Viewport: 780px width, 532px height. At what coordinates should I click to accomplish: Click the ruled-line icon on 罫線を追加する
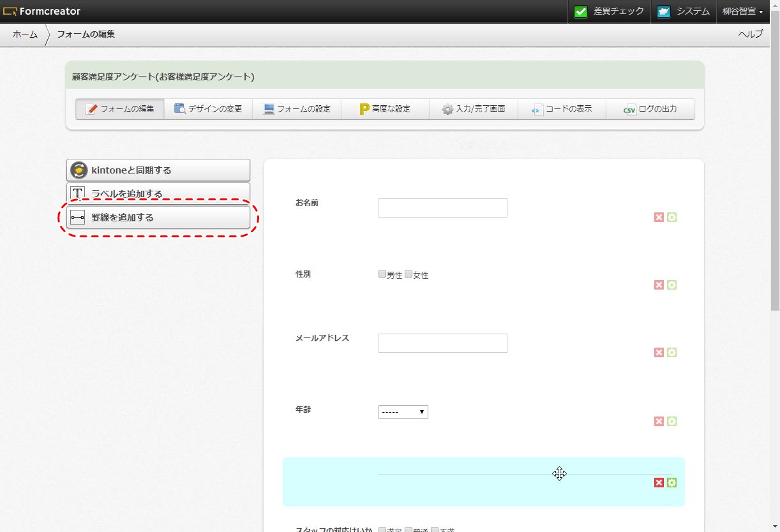[77, 218]
